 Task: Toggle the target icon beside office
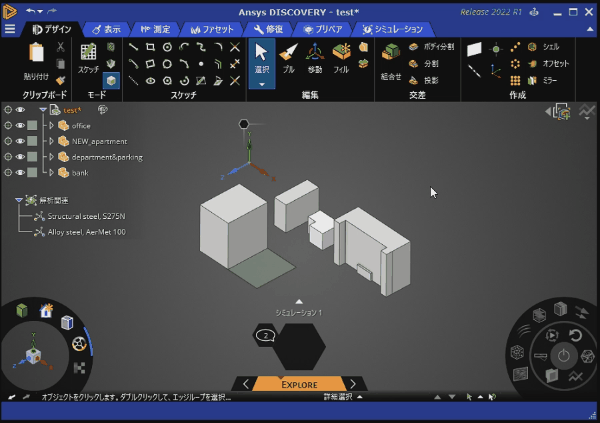[x=8, y=126]
